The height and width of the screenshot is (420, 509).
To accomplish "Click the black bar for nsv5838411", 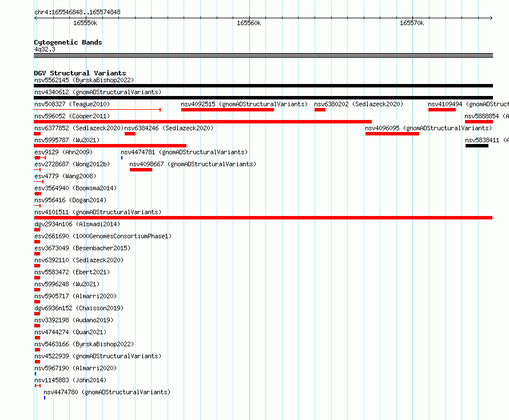I will click(x=476, y=146).
